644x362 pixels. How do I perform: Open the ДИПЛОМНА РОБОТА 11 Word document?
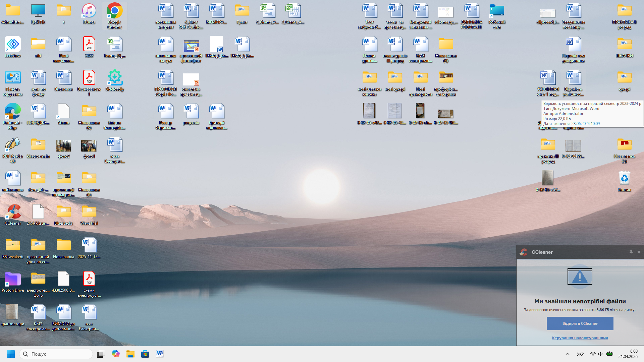click(471, 16)
